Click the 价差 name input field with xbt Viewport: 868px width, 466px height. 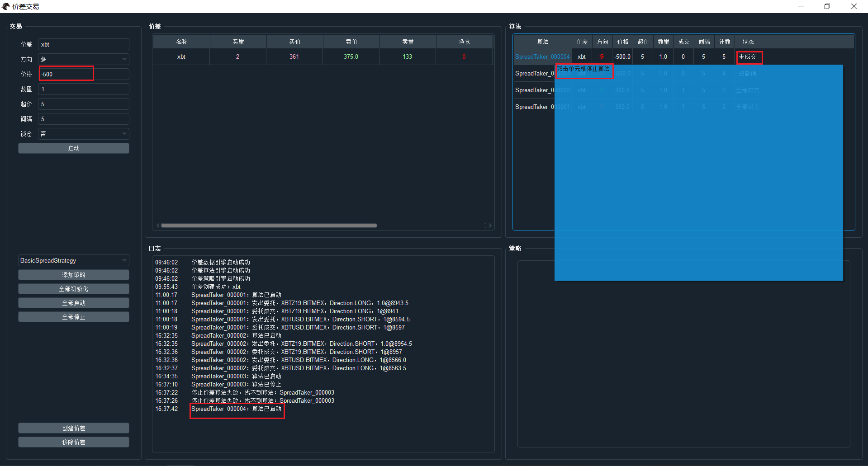[83, 44]
